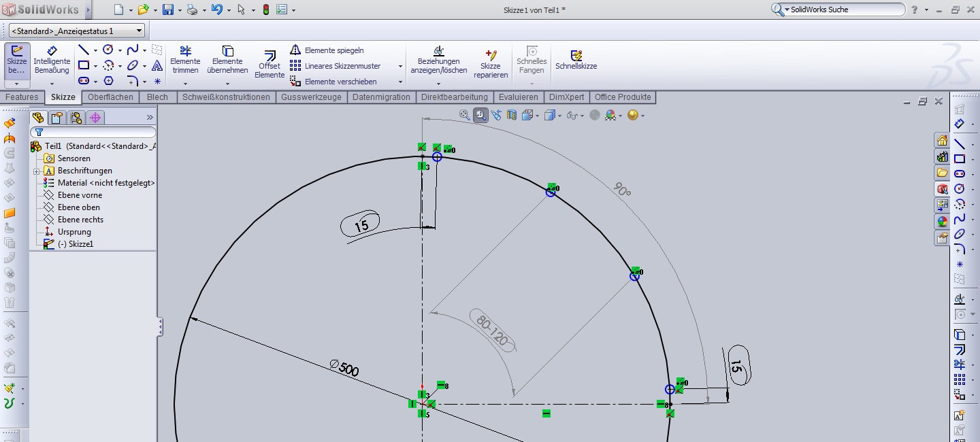Select the Spline tool in ribbon
The height and width of the screenshot is (442, 980).
[133, 50]
